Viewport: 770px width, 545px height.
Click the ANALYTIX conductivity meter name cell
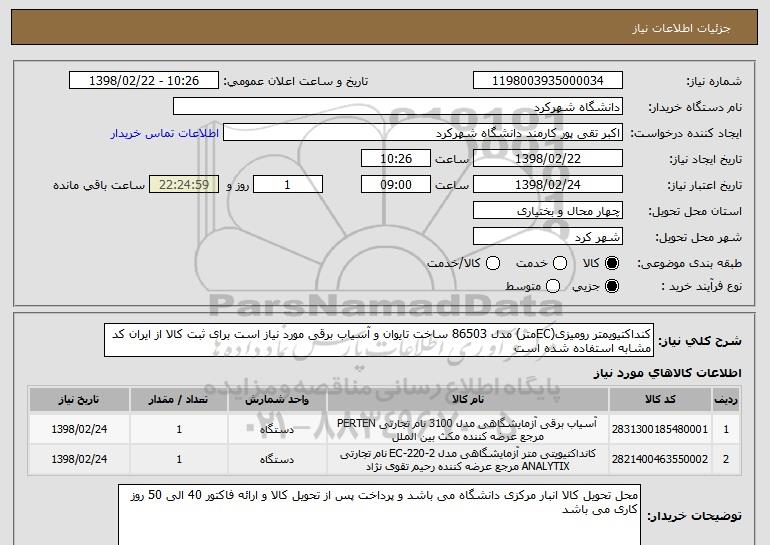point(468,460)
